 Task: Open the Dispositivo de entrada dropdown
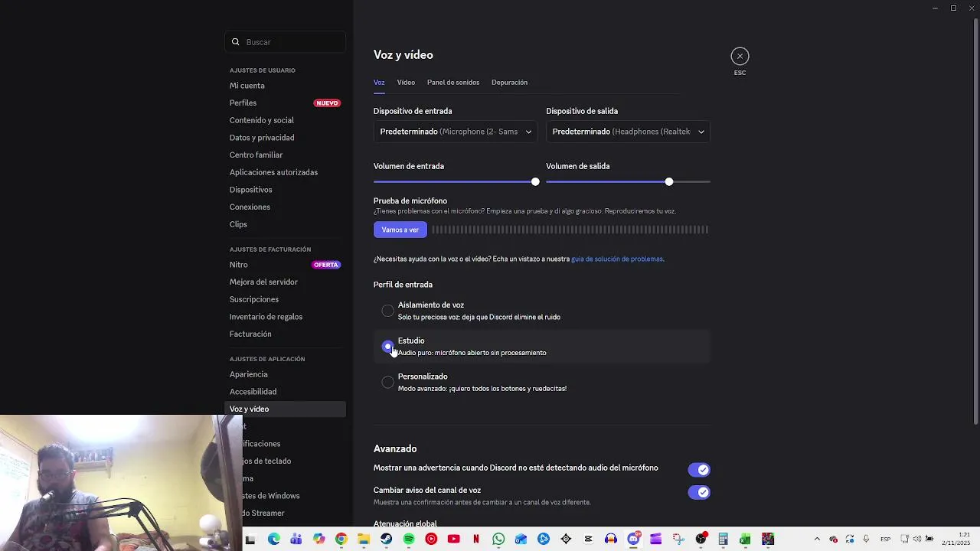click(x=456, y=132)
